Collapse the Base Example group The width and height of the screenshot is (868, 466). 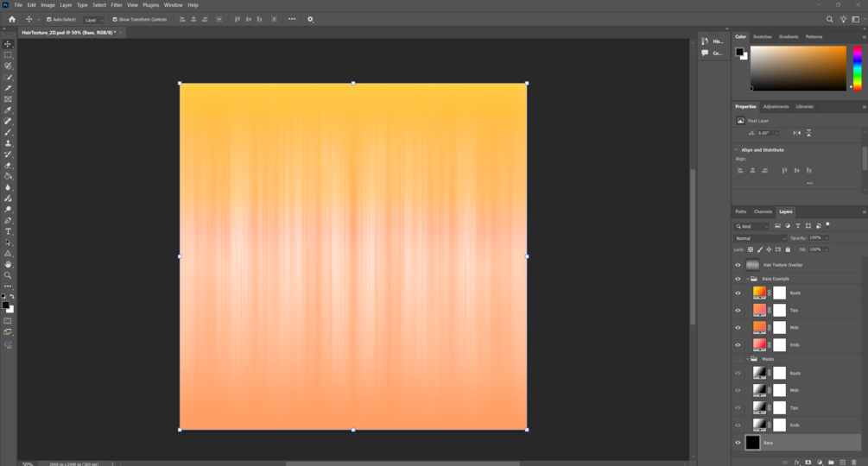click(747, 279)
